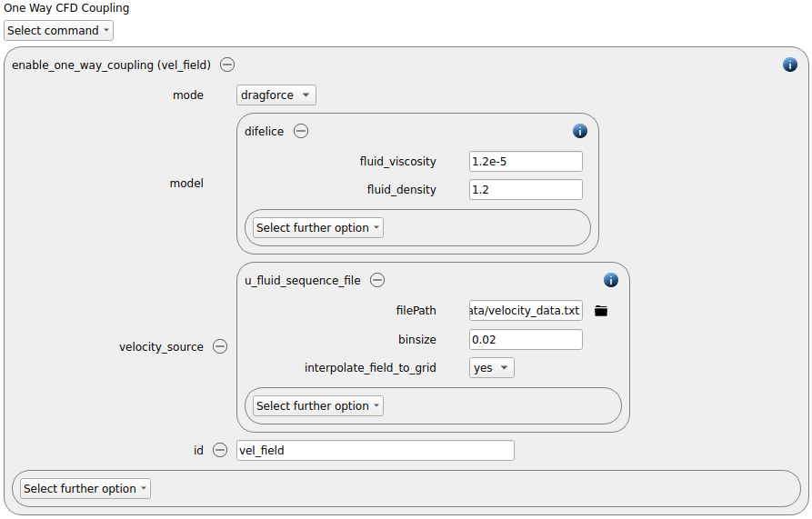Screen dimensions: 812x519
Task: Edit the id vel_field input
Action: (376, 450)
